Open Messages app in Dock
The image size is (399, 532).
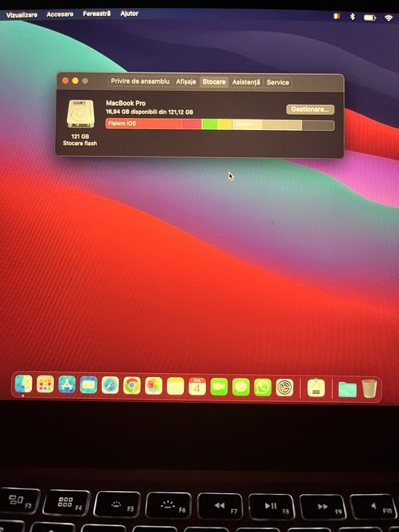pos(241,387)
